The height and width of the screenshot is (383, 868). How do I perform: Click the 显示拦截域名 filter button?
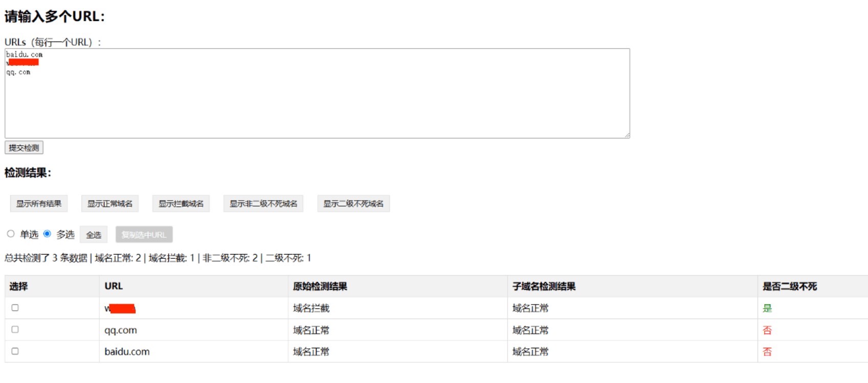181,204
